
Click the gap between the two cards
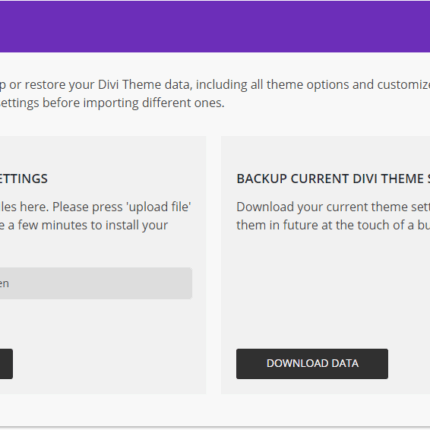click(x=213, y=265)
